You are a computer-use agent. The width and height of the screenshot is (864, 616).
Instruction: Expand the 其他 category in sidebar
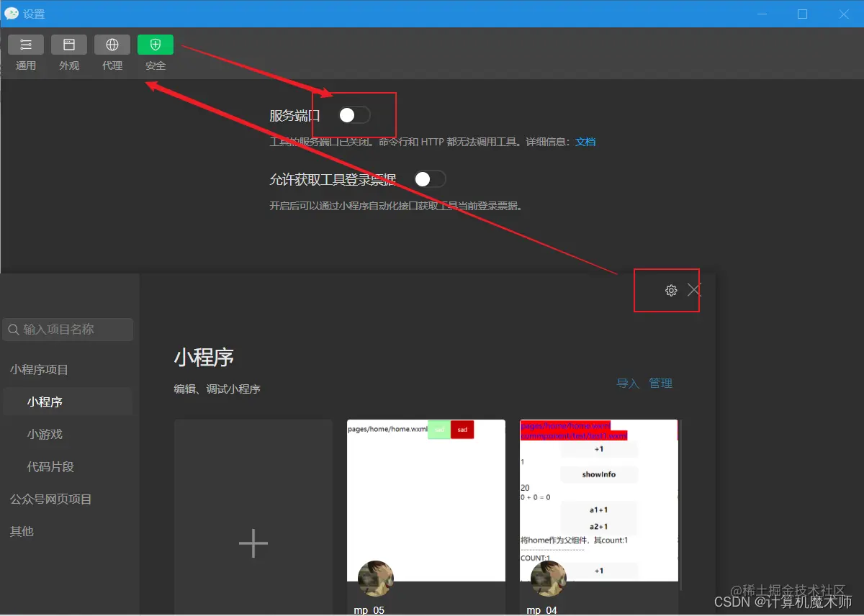(x=21, y=531)
